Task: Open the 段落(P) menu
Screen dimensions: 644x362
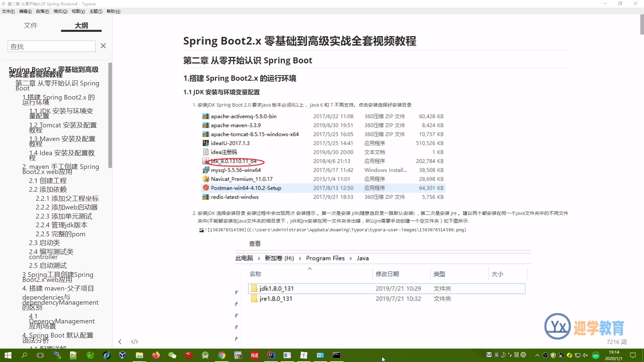Action: pos(43,11)
